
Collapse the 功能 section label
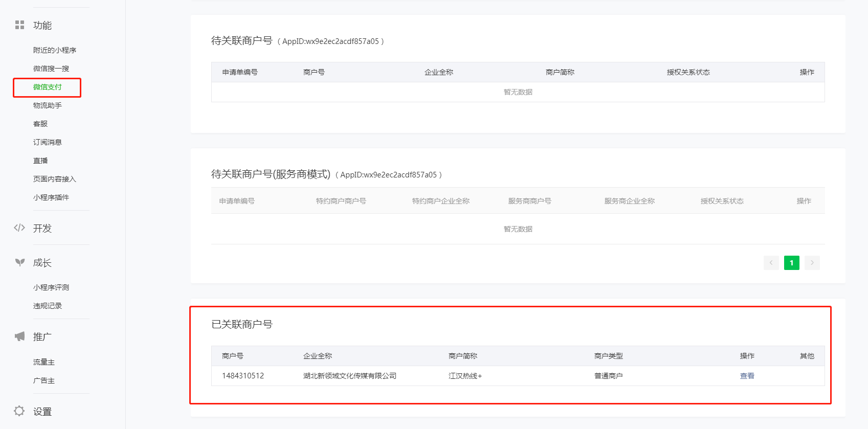42,26
